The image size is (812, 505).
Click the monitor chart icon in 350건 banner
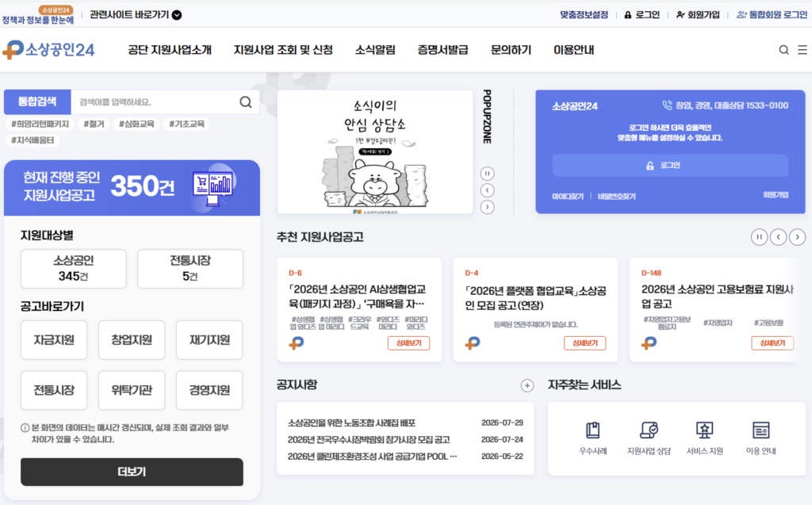(213, 186)
